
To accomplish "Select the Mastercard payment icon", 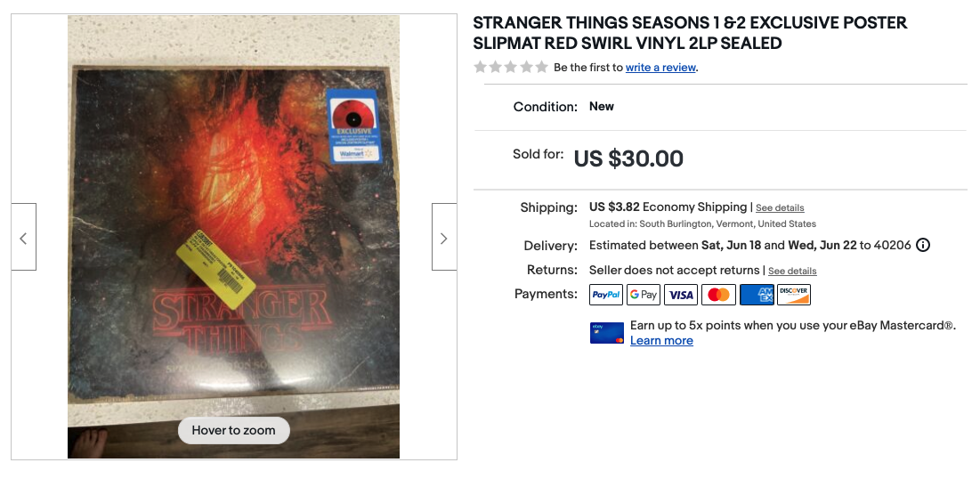I will [x=718, y=295].
